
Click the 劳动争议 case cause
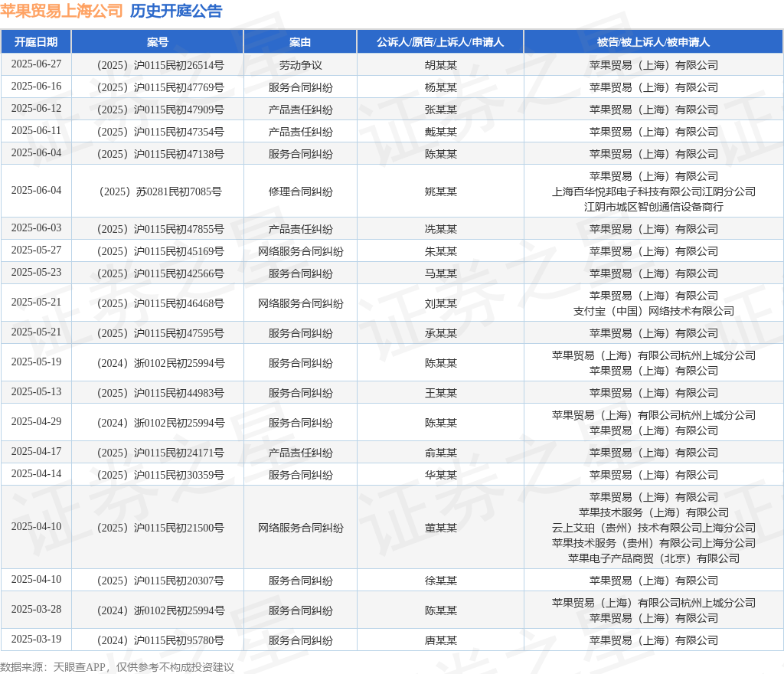coord(300,65)
